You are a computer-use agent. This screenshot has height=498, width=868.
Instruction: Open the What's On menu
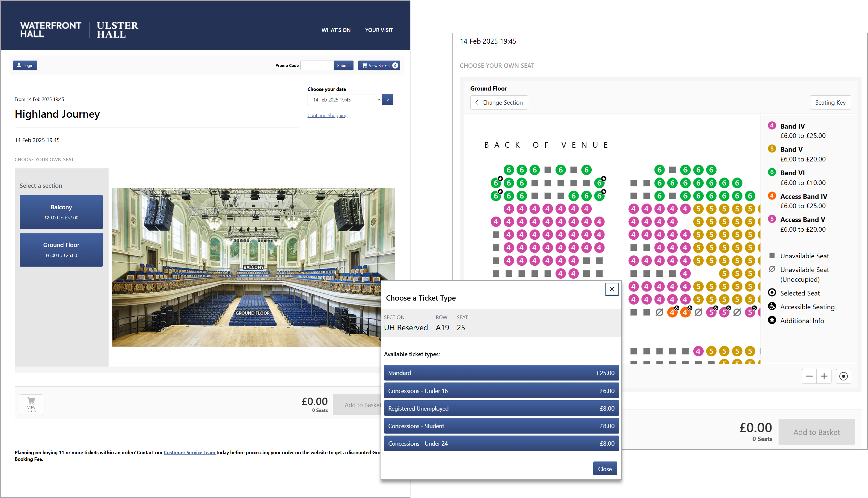336,30
